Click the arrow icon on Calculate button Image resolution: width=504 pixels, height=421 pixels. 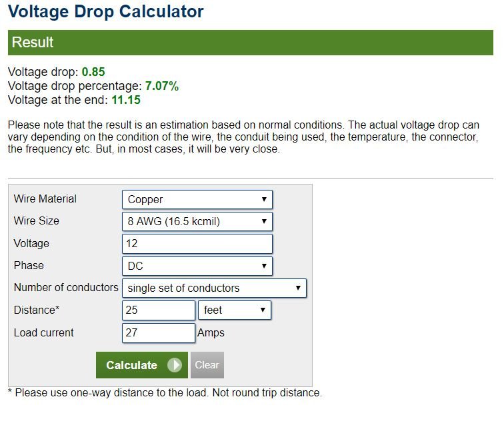pos(174,365)
